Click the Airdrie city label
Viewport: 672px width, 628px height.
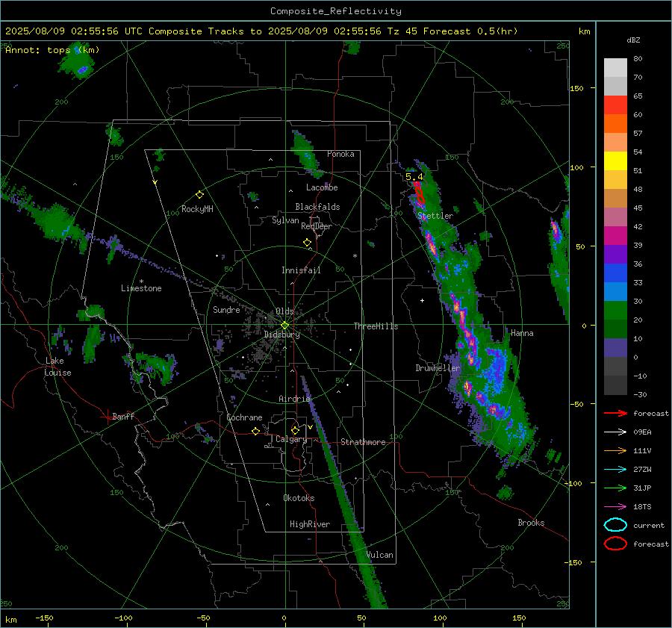pos(294,399)
